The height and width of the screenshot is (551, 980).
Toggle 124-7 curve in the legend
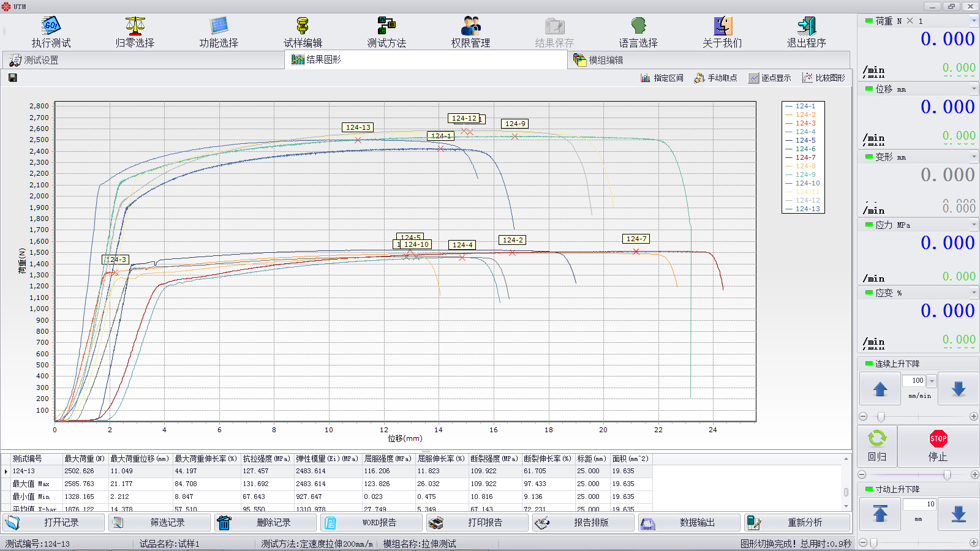(805, 157)
